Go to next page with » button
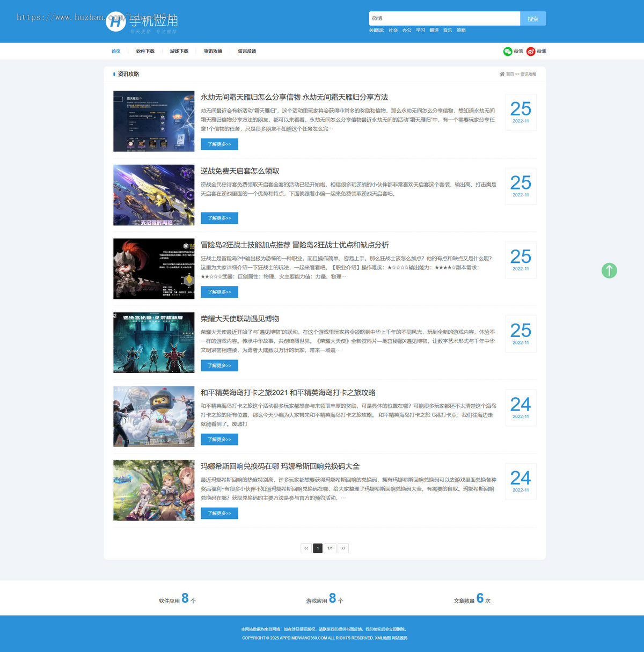 343,548
